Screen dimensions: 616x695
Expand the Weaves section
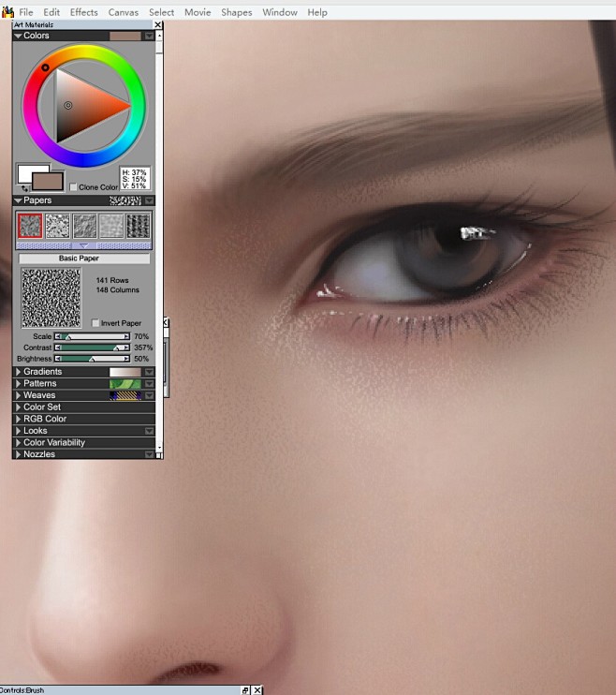tap(18, 395)
